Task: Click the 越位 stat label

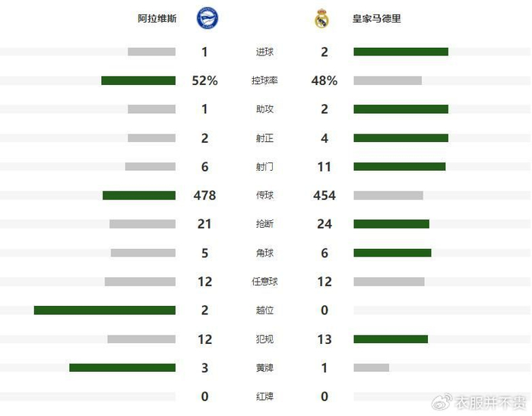Action: pos(265,310)
